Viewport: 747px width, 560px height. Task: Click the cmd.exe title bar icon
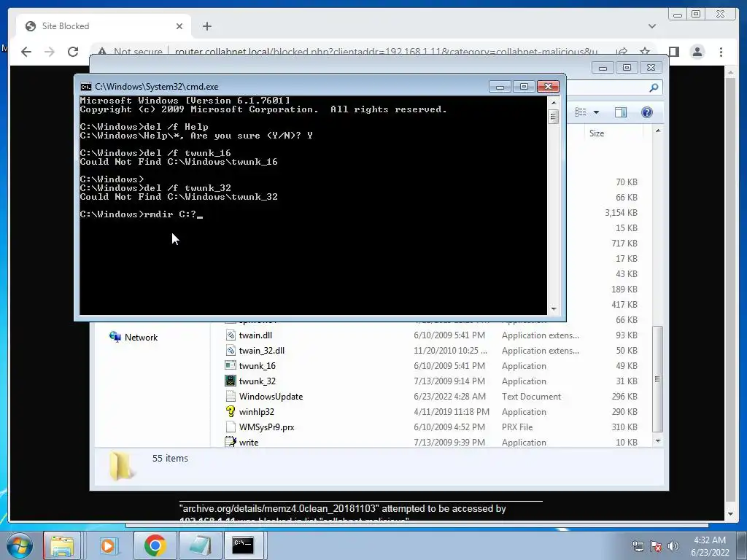[x=86, y=87]
